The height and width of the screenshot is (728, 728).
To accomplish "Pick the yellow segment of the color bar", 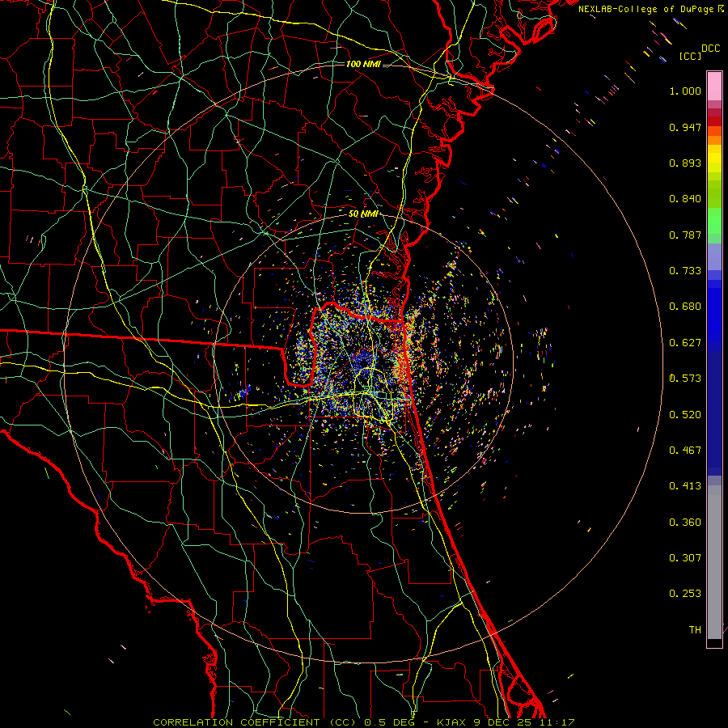I will click(714, 159).
